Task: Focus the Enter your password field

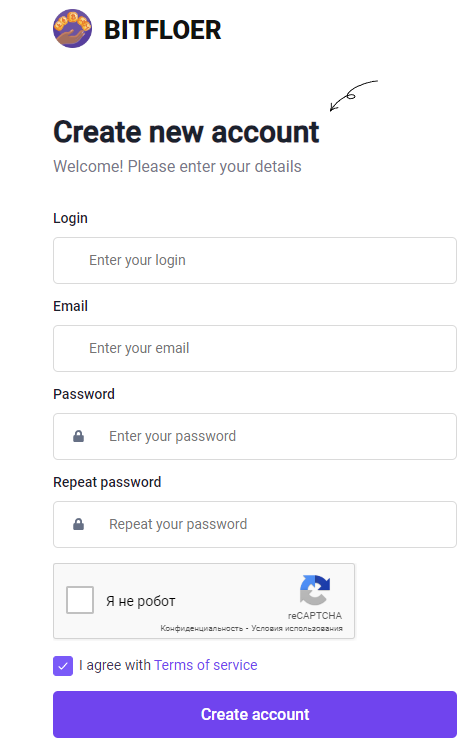Action: click(255, 436)
